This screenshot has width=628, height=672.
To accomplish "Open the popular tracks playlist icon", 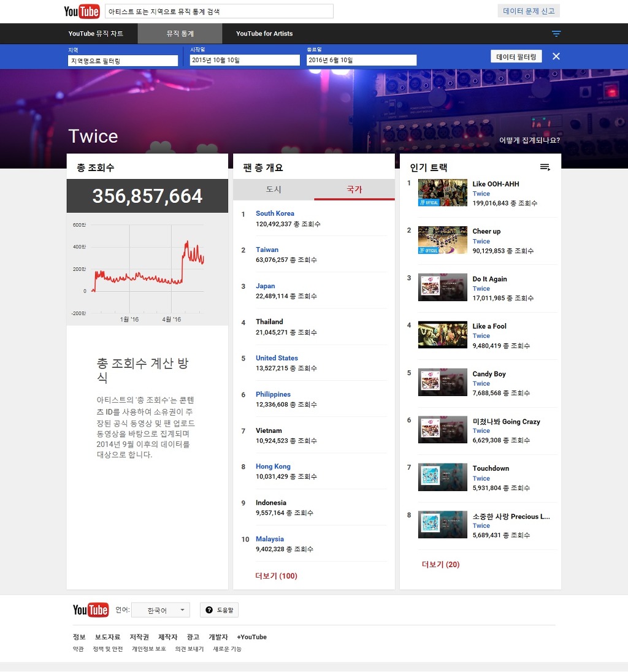I will point(545,167).
